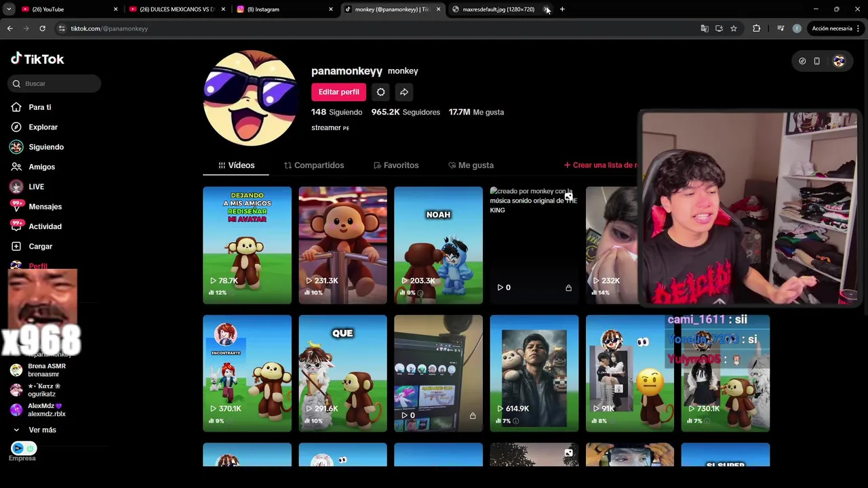Click Editar perfil button
The height and width of the screenshot is (488, 868).
[338, 92]
